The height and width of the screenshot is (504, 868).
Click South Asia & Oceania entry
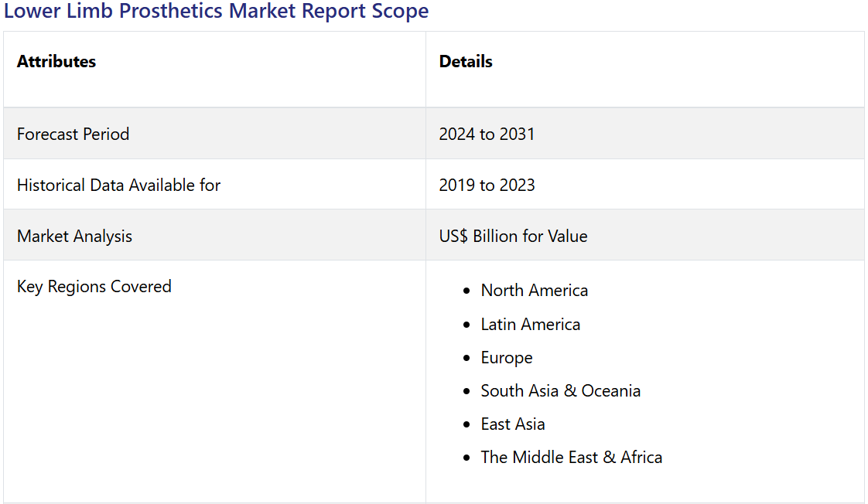click(560, 391)
